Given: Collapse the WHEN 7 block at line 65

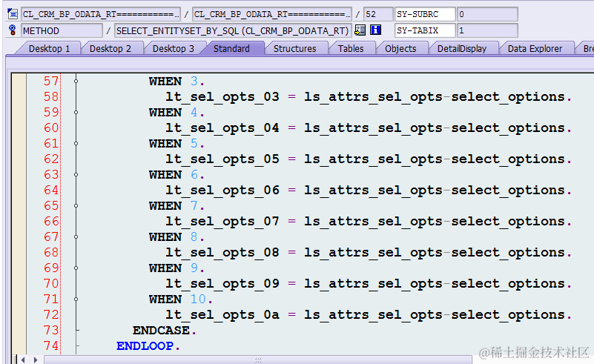Looking at the screenshot, I should pos(76,205).
